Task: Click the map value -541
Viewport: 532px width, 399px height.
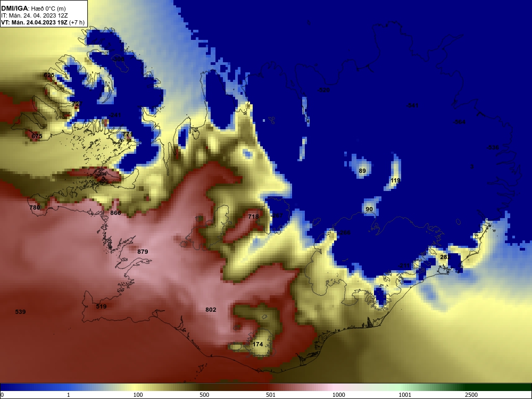Action: pyautogui.click(x=412, y=105)
